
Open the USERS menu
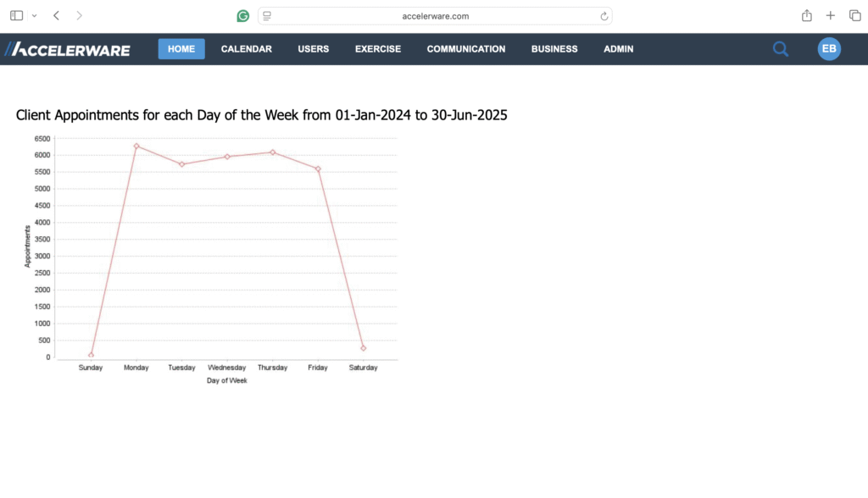pos(313,49)
